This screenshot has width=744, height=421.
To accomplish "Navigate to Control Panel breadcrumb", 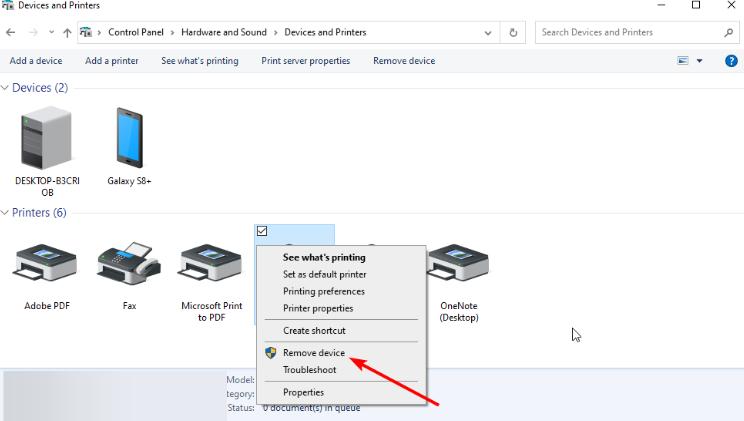I will (136, 32).
